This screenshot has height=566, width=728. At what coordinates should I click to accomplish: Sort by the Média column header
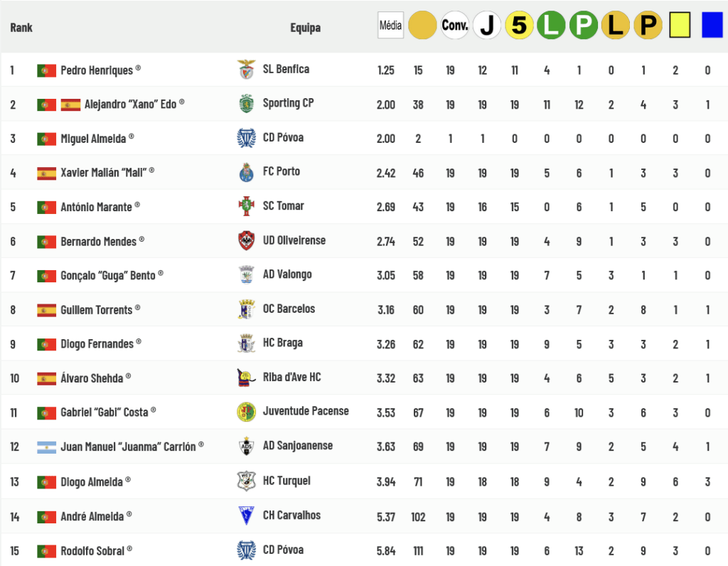[x=390, y=26]
